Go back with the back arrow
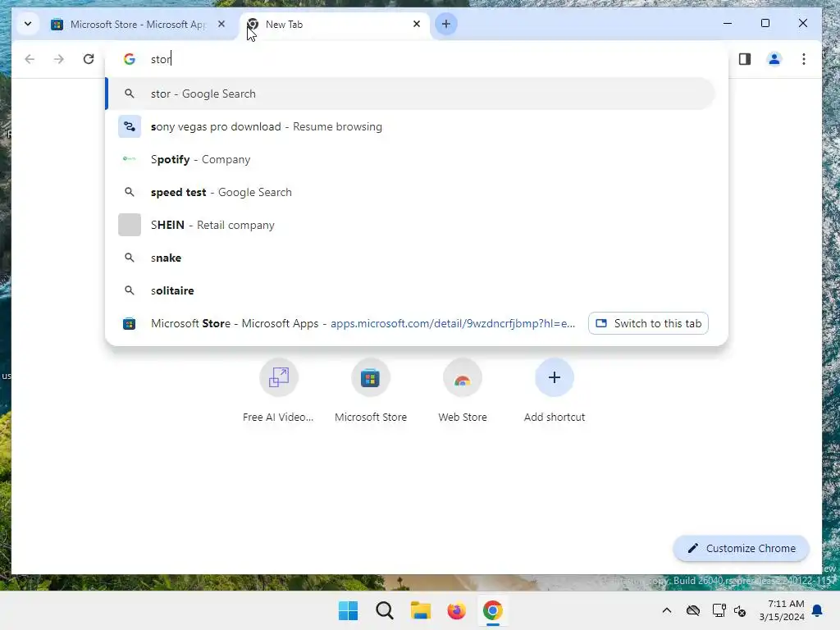 (30, 59)
